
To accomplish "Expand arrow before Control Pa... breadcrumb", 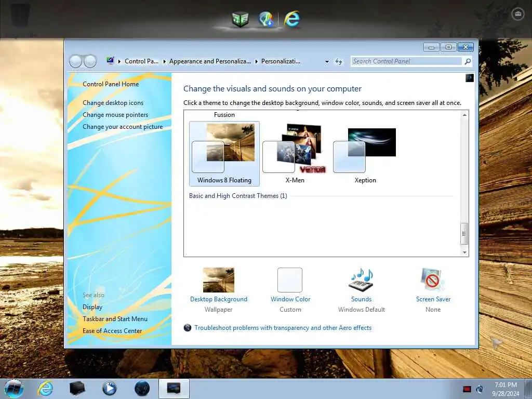I will [119, 61].
